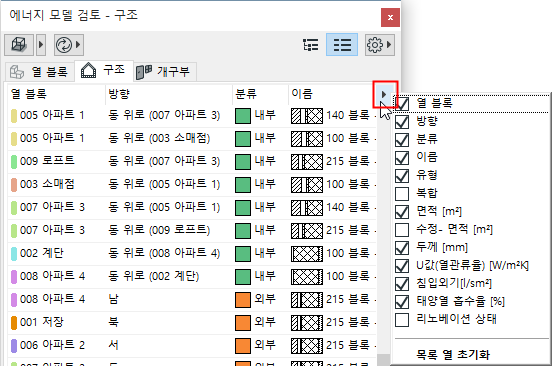552x366 pixels.
Task: Click green 내부 icon in 009 로프트 row
Action: [243, 162]
